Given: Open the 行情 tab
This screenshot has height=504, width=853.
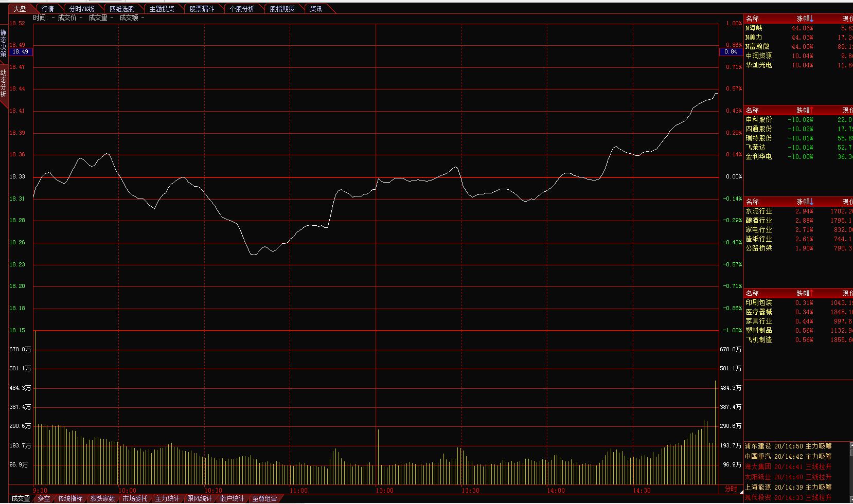Looking at the screenshot, I should (48, 9).
